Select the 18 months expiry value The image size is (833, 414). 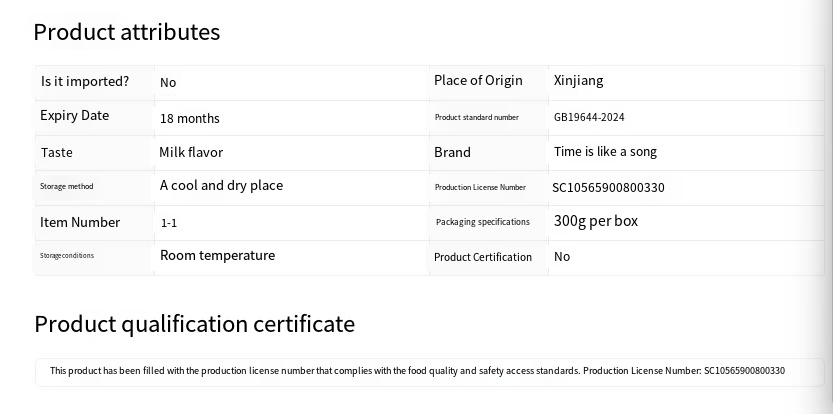[x=189, y=118]
